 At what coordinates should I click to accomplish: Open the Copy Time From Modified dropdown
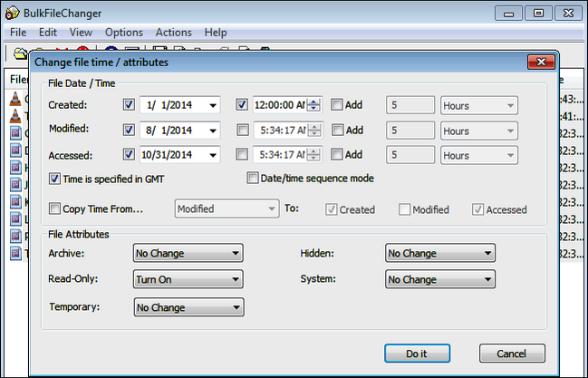227,208
